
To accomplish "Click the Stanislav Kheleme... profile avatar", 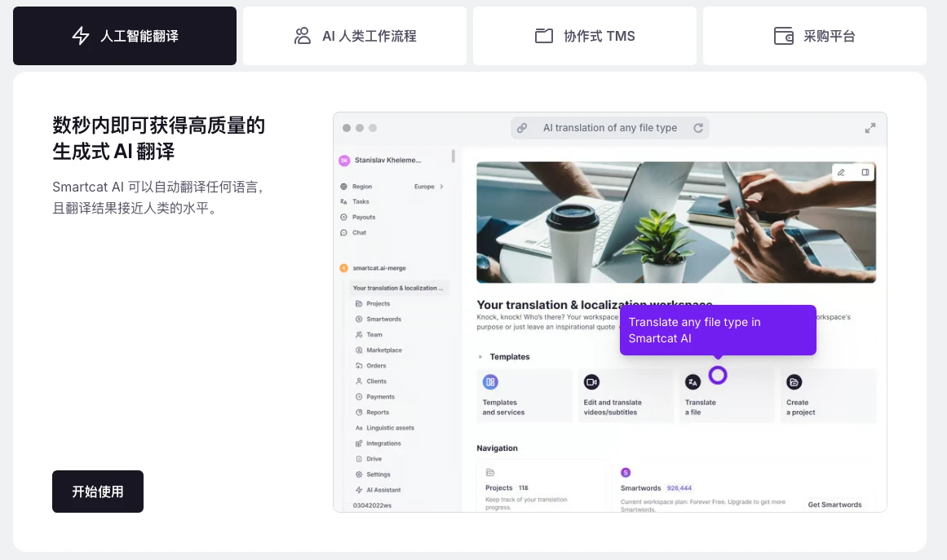I will [344, 160].
